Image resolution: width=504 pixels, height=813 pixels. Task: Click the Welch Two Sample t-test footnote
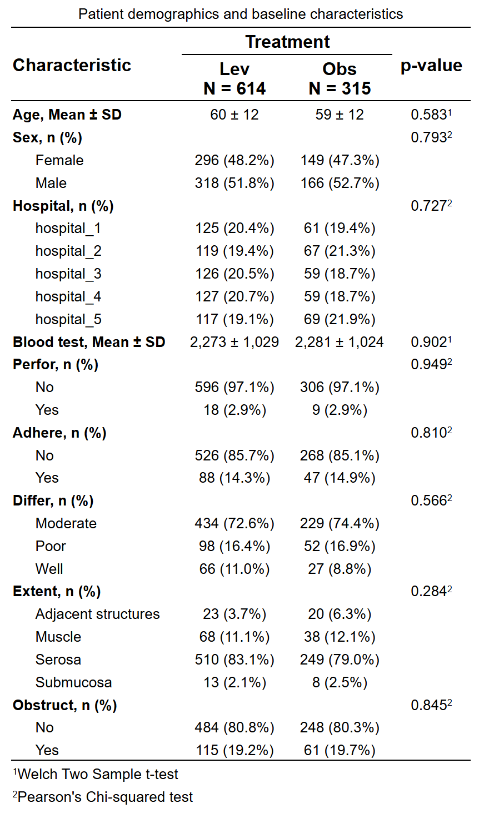pyautogui.click(x=96, y=774)
